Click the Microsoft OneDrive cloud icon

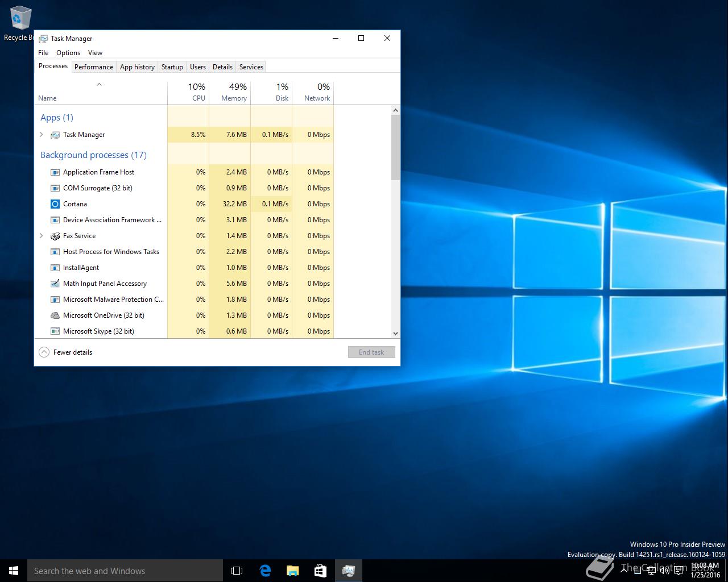55,315
